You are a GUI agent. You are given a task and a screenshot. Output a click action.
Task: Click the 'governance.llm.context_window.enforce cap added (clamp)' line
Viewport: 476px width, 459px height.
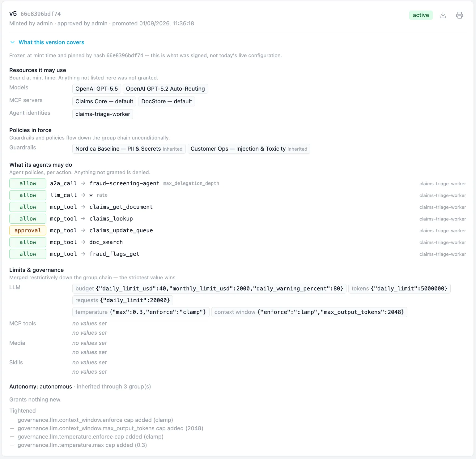pos(95,420)
